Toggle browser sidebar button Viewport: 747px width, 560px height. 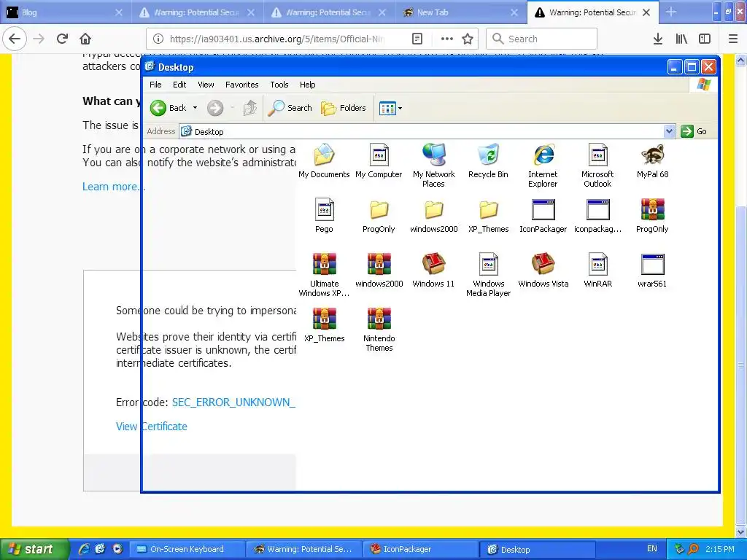tap(705, 39)
